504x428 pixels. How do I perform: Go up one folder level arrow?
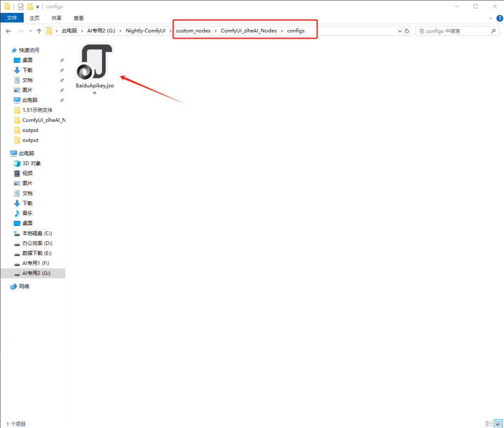pos(39,31)
